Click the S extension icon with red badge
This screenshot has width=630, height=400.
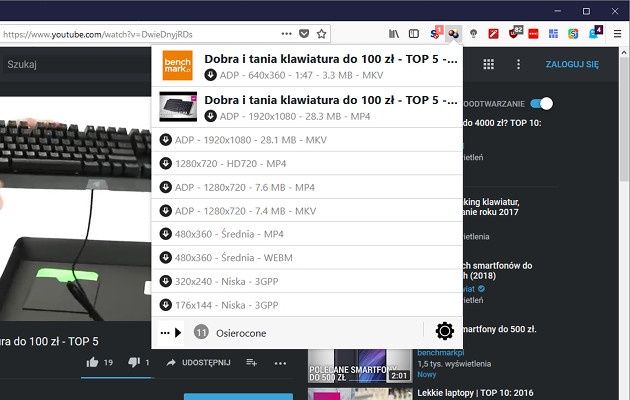click(x=436, y=33)
